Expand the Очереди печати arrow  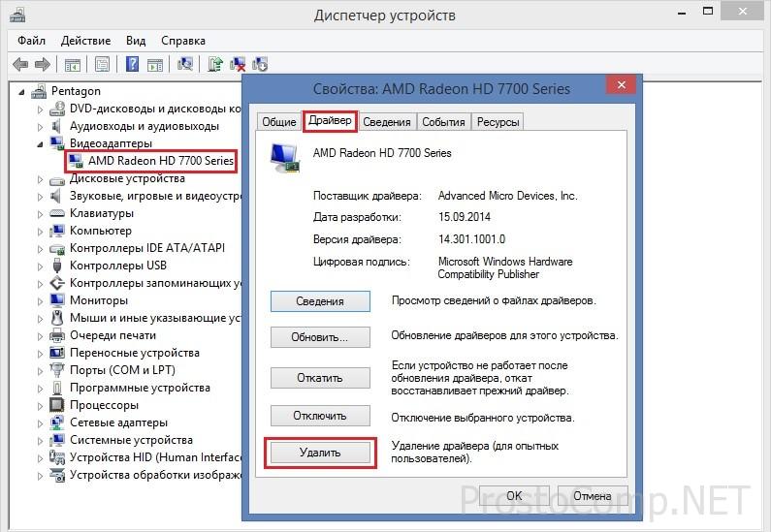click(x=41, y=336)
